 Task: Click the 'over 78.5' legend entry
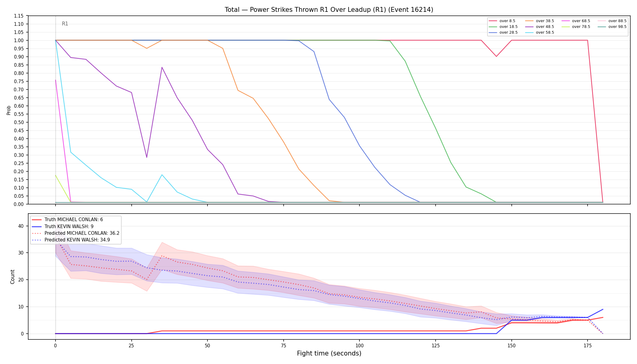tap(576, 27)
